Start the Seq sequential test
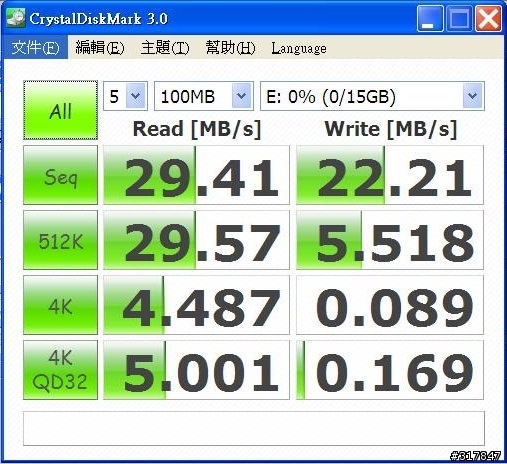507x464 pixels. pyautogui.click(x=60, y=175)
